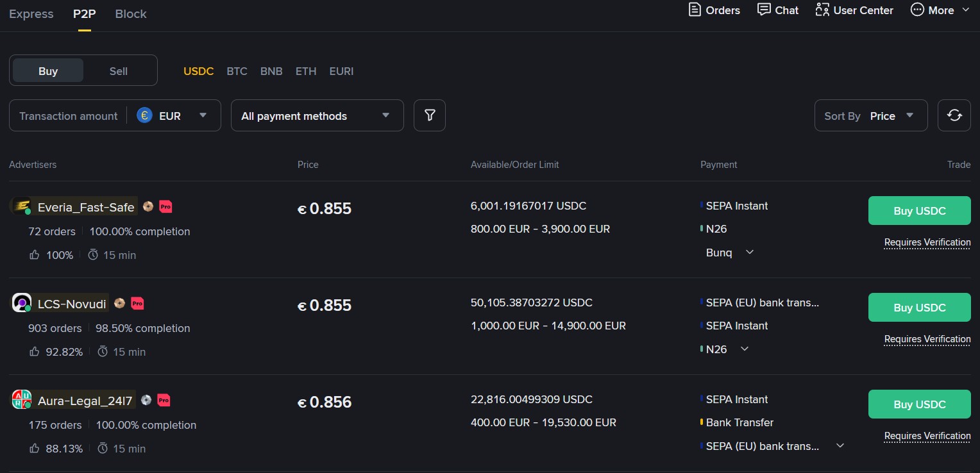The height and width of the screenshot is (473, 980).
Task: Click timer icon in Everia_Fast-Safe row
Action: pos(93,254)
